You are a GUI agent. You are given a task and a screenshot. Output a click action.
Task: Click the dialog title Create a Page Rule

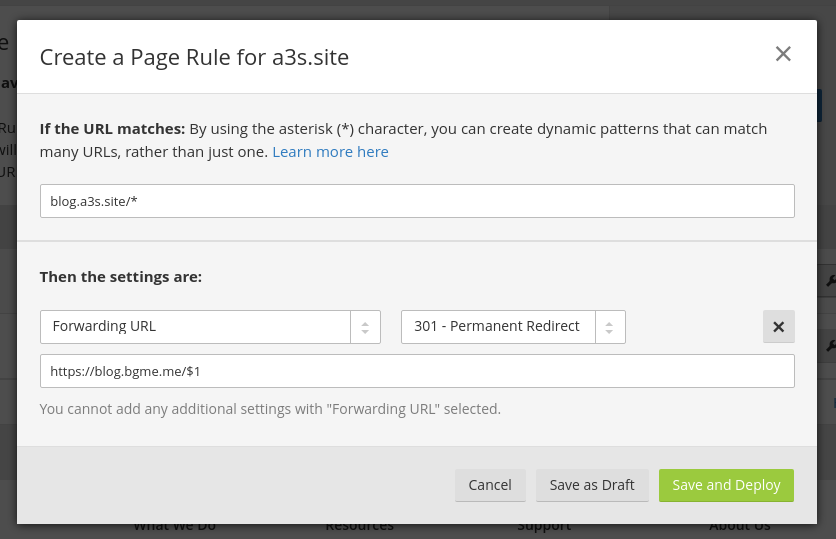(194, 57)
